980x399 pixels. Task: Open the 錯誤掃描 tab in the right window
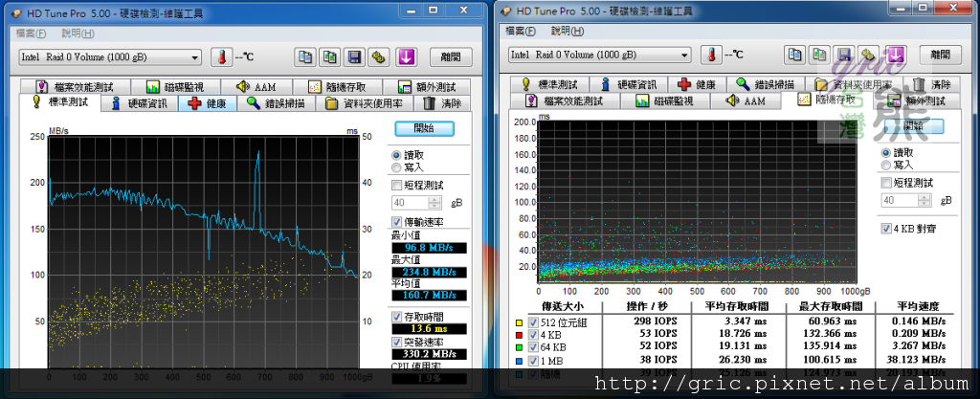(x=766, y=84)
